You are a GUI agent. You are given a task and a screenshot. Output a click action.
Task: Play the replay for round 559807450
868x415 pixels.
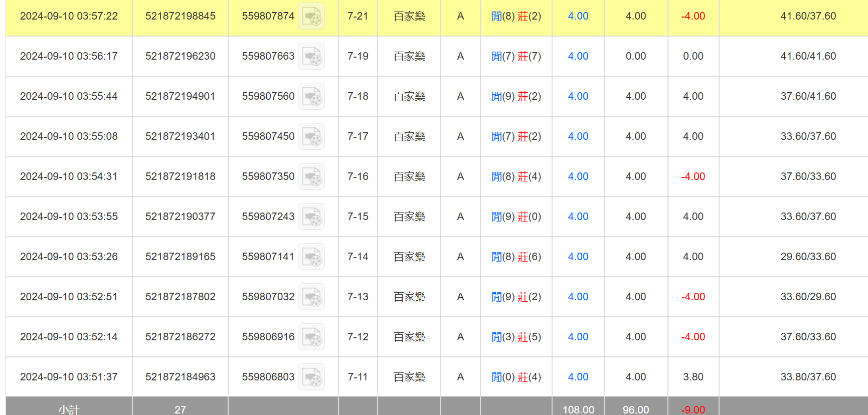coord(311,136)
